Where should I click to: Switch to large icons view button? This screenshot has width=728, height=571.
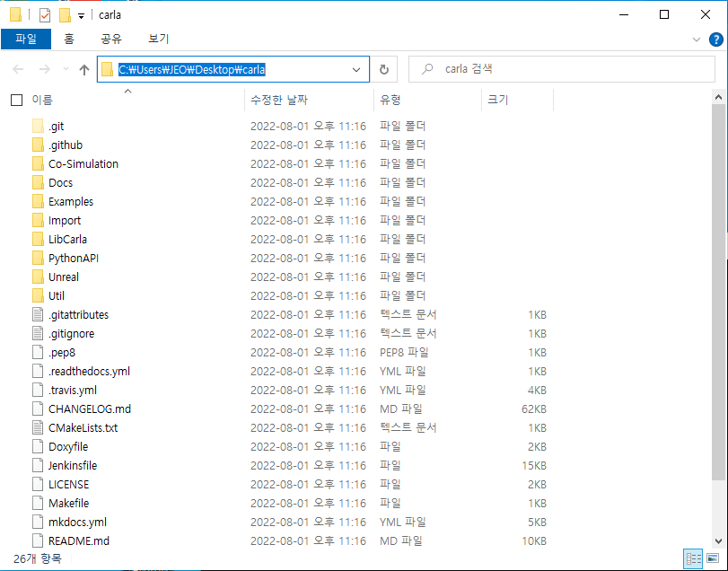click(712, 558)
